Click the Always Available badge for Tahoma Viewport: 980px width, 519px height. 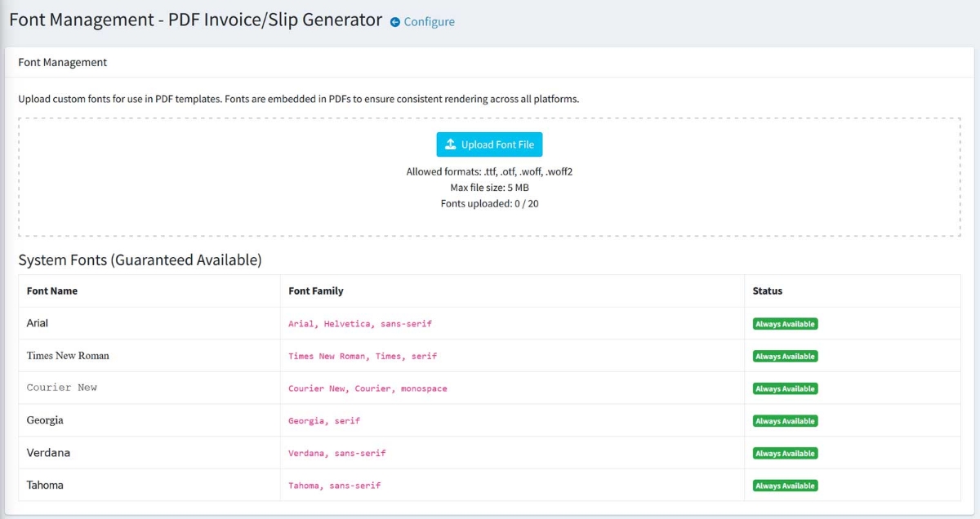[x=784, y=485]
